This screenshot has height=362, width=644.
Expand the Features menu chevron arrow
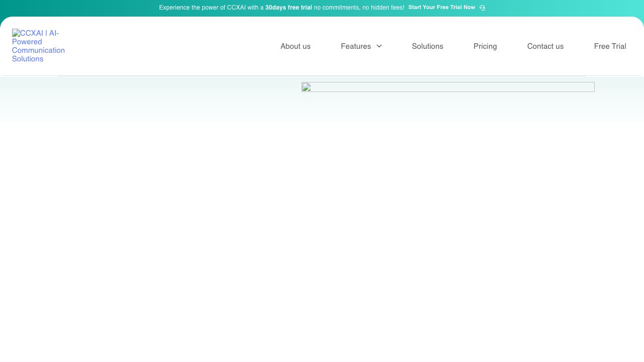coord(379,46)
